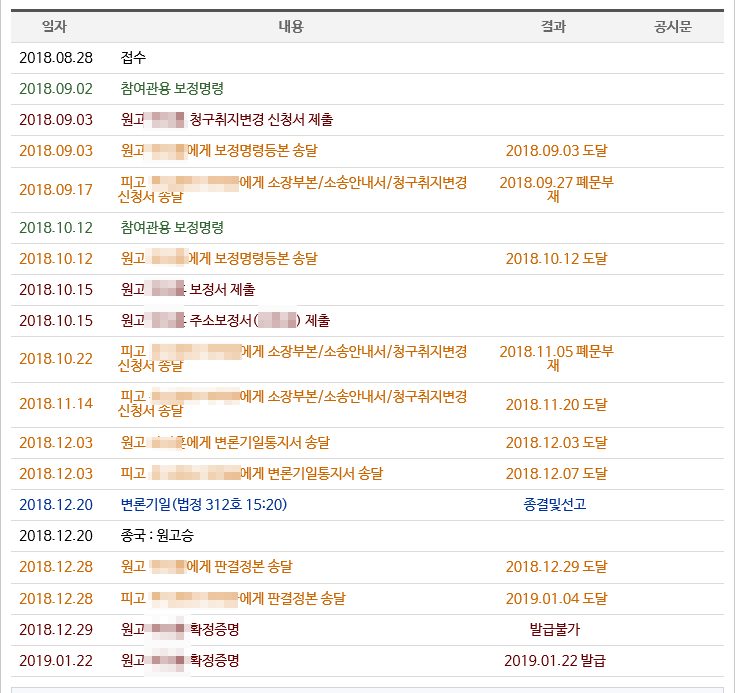Image resolution: width=740 pixels, height=693 pixels.
Task: Click the 2018.09.02 참여관용 보정명령 entry
Action: [x=171, y=89]
